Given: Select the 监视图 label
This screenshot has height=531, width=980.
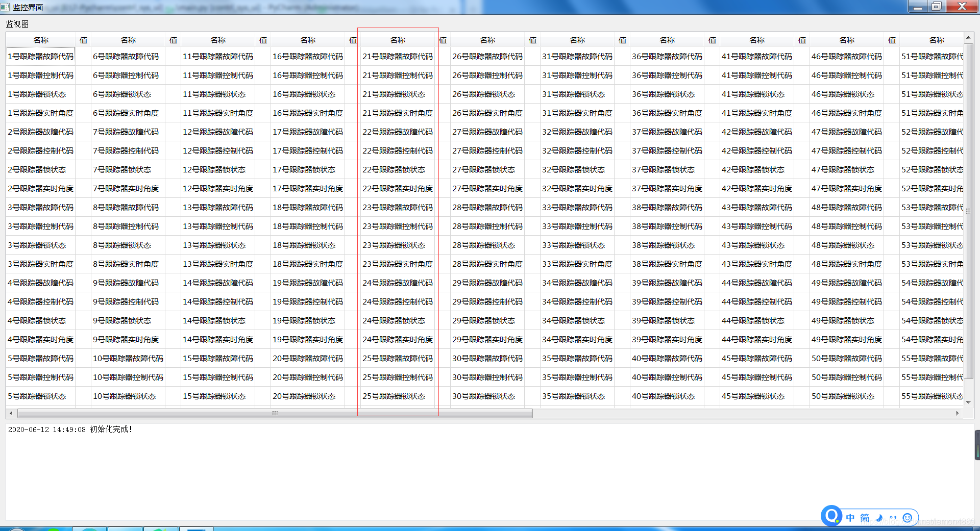Looking at the screenshot, I should [x=17, y=24].
